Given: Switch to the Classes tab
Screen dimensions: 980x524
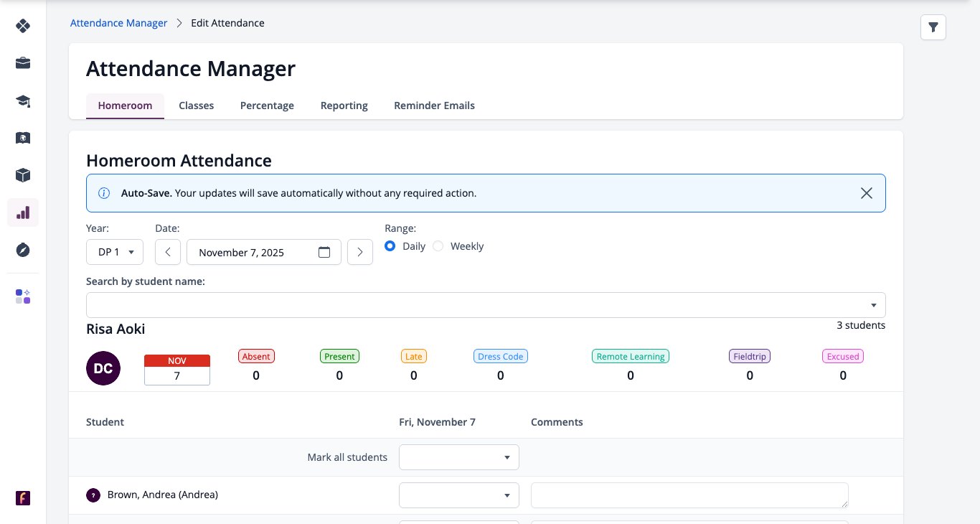Looking at the screenshot, I should pos(197,106).
